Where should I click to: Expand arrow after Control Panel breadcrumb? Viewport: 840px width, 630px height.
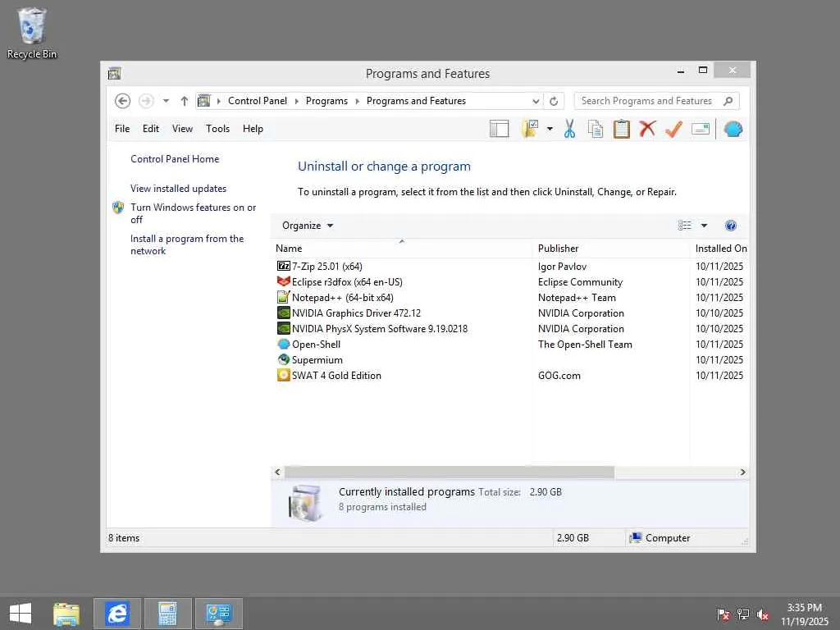pyautogui.click(x=296, y=101)
